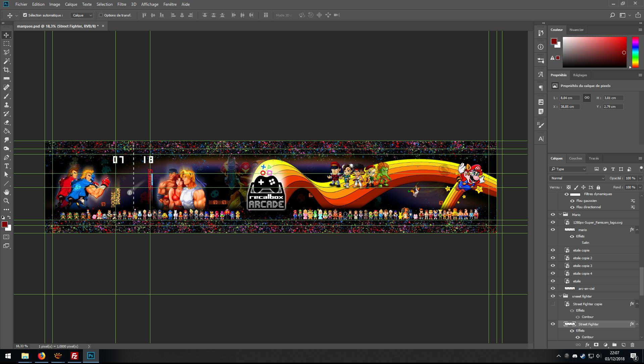The height and width of the screenshot is (364, 644).
Task: Click the search magnifier in options bar
Action: 612,15
